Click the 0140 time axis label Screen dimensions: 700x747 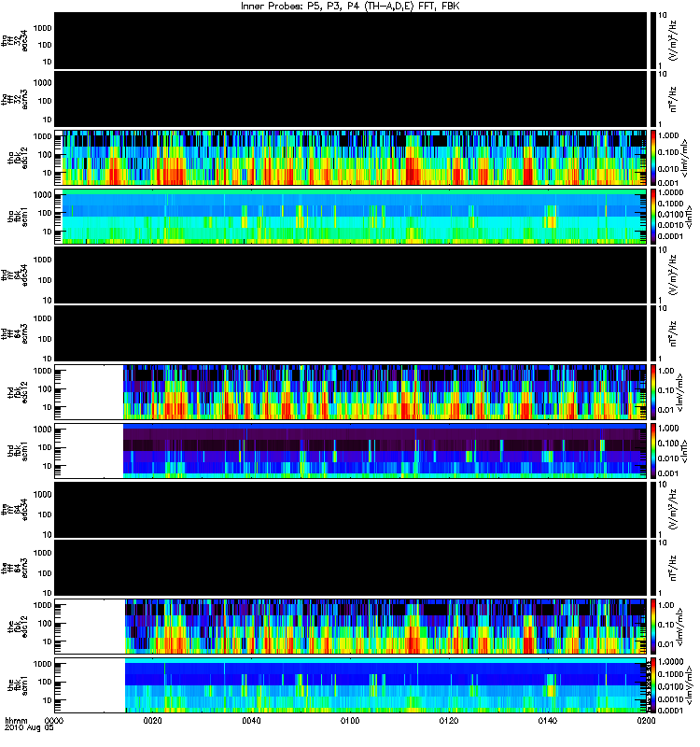[547, 720]
